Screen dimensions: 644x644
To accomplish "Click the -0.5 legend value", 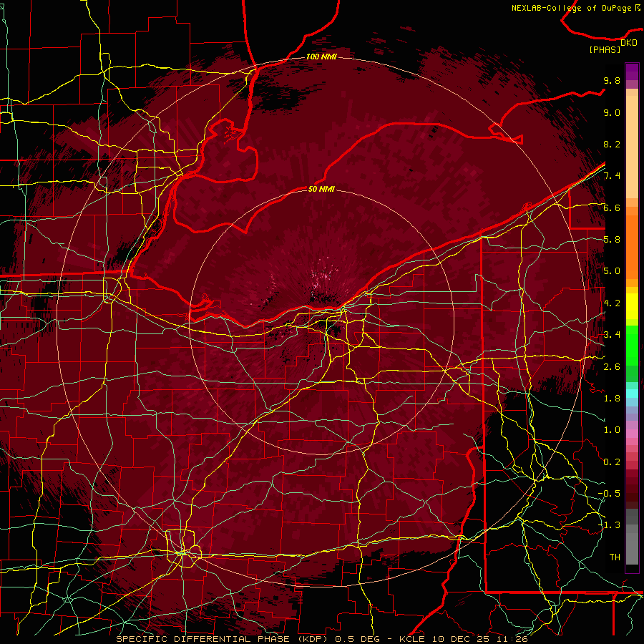I will [x=609, y=494].
